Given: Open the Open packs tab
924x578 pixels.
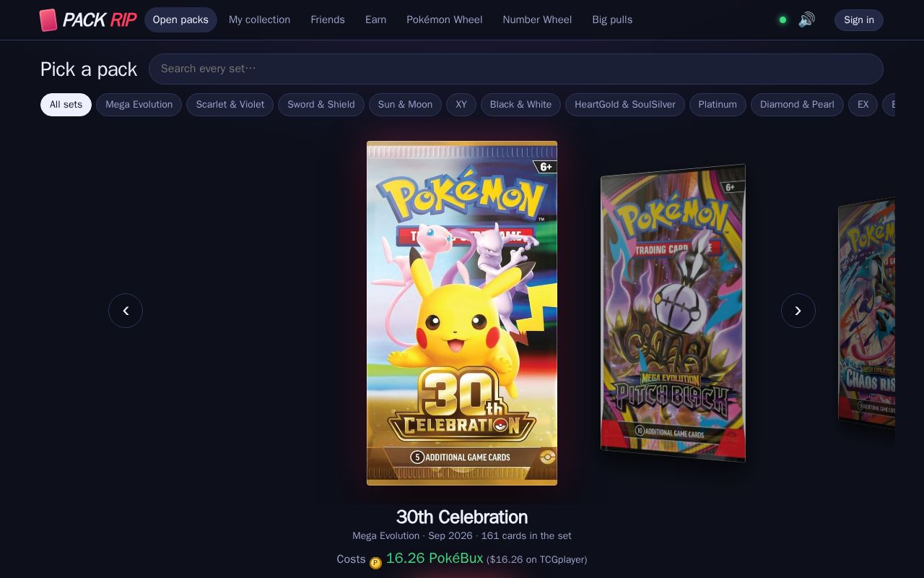Looking at the screenshot, I should pos(180,20).
